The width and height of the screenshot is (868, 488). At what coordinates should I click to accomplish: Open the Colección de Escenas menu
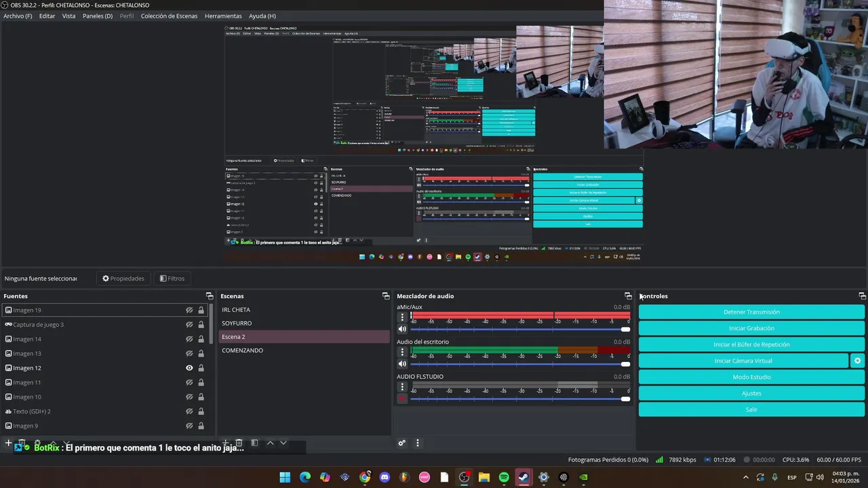(x=170, y=16)
